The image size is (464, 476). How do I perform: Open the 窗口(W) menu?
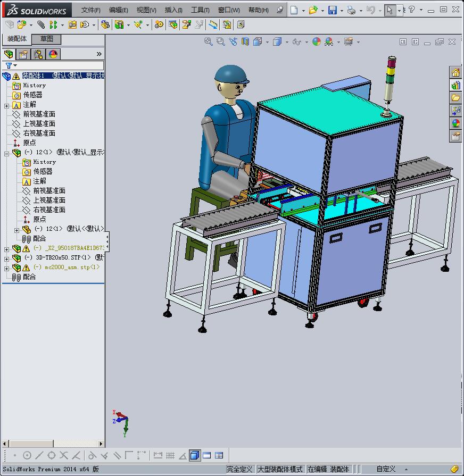point(229,10)
